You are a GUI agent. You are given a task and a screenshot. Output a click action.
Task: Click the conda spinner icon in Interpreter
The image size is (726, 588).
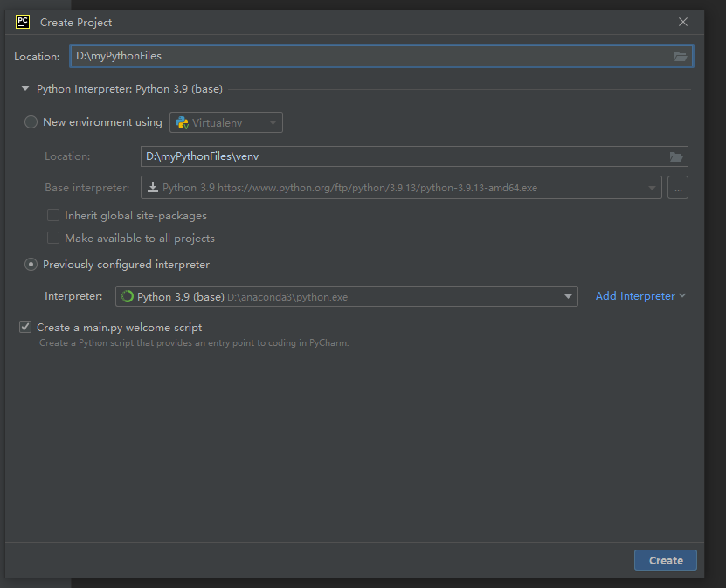[127, 296]
